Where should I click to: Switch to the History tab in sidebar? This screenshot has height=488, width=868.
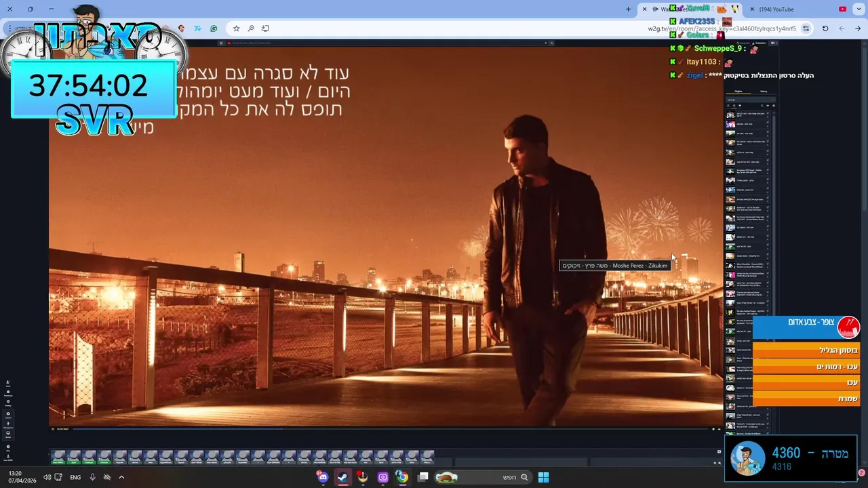tap(764, 91)
